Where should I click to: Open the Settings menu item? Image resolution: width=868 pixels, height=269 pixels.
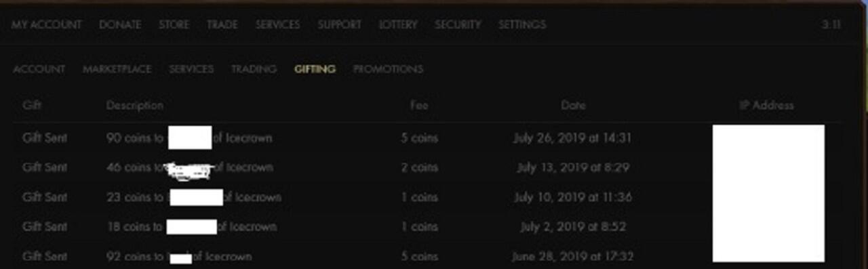pyautogui.click(x=522, y=24)
